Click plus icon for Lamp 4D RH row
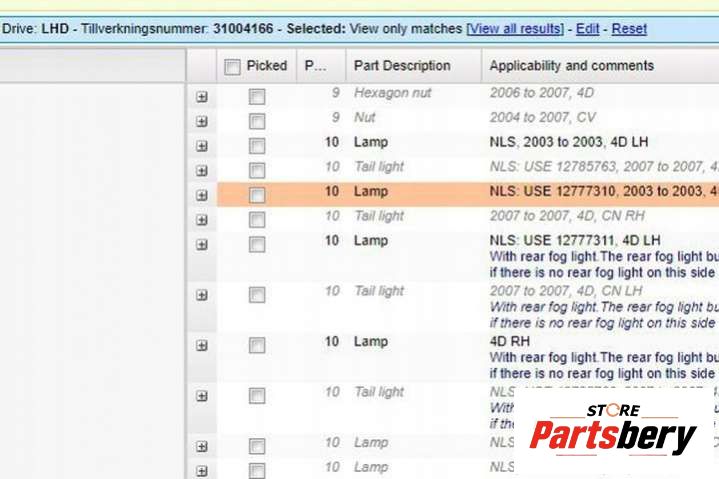 pos(202,345)
